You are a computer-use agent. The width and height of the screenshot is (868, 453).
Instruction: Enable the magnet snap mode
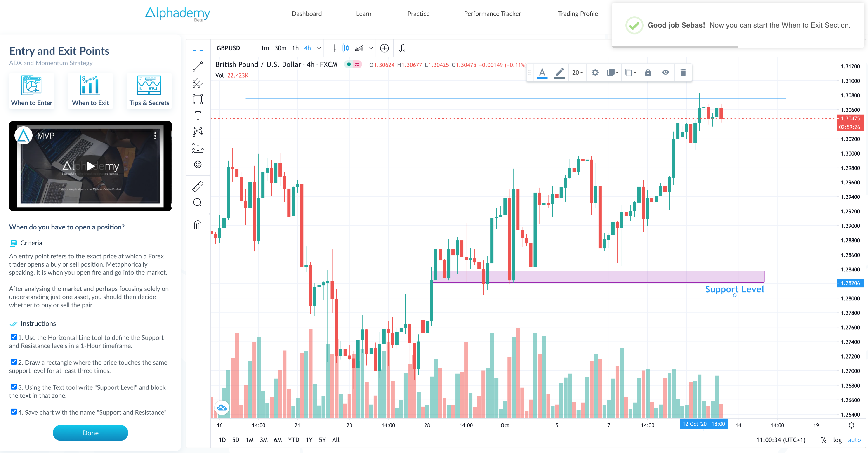click(198, 225)
